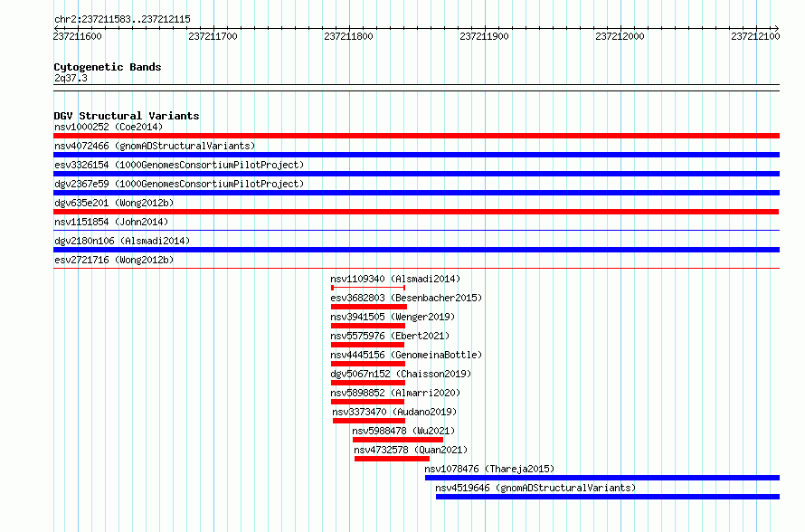Viewport: 805px width, 532px height.
Task: Open esv2721716 (Wong2012b) label
Action: pyautogui.click(x=114, y=260)
